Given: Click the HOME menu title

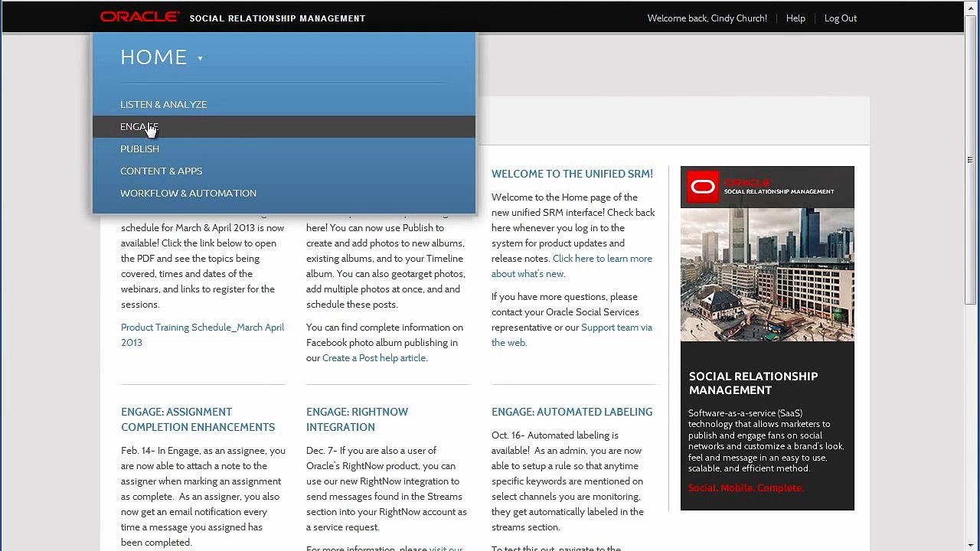Looking at the screenshot, I should (x=154, y=57).
